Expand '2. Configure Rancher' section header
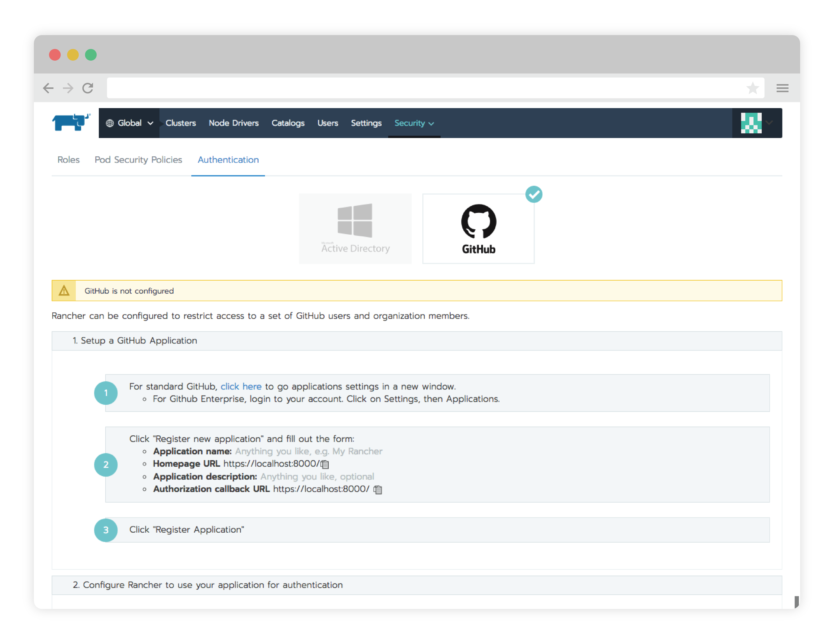The height and width of the screenshot is (644, 834). coord(416,585)
